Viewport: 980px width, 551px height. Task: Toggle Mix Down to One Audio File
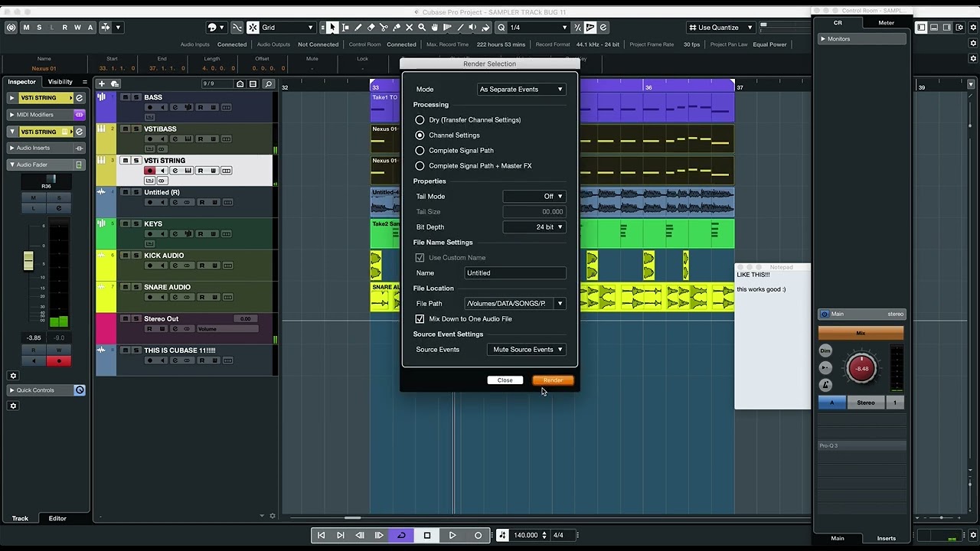coord(420,319)
